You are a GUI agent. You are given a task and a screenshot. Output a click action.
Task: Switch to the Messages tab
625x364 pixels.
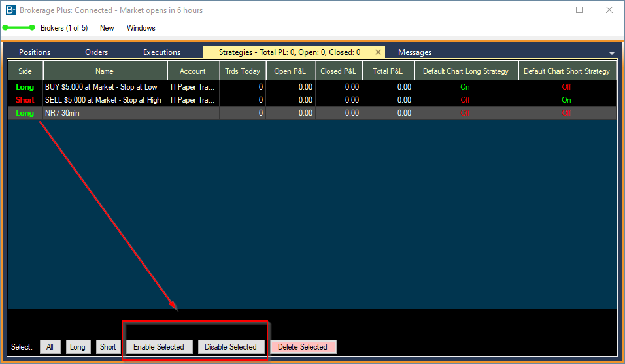point(414,52)
